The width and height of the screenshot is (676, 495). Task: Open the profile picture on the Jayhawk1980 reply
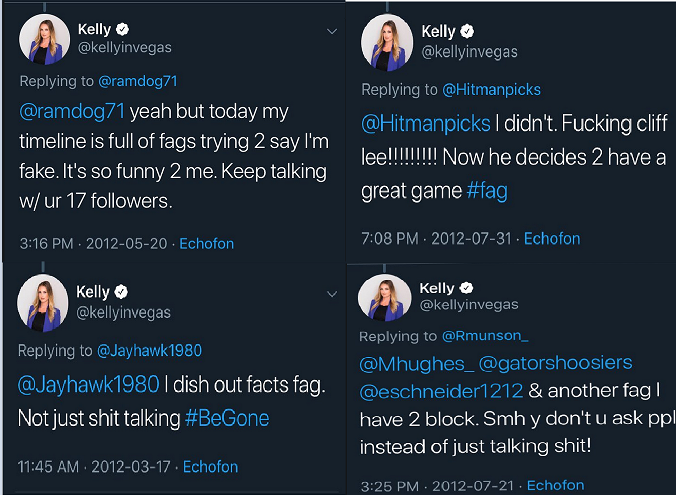[43, 303]
